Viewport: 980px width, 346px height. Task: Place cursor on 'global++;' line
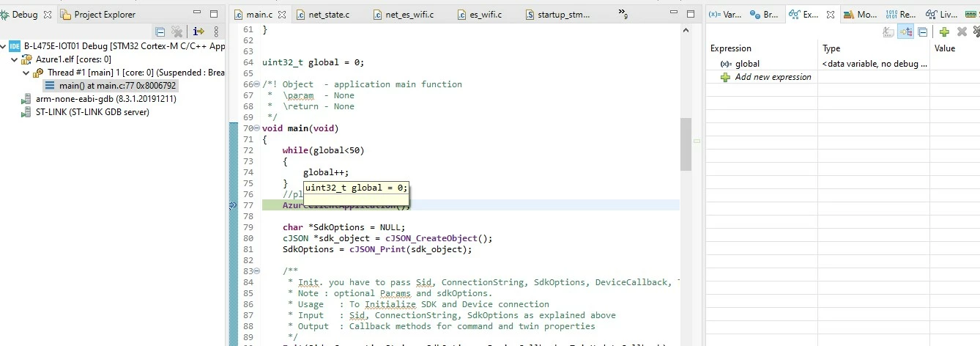[326, 172]
